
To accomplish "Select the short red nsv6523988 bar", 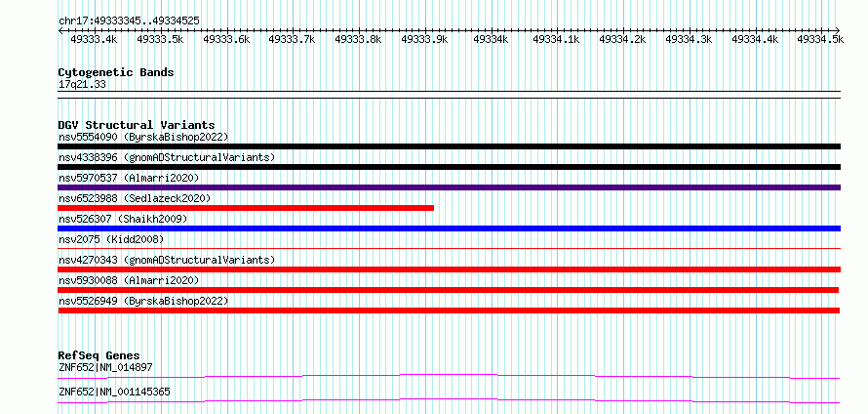I will pos(246,208).
